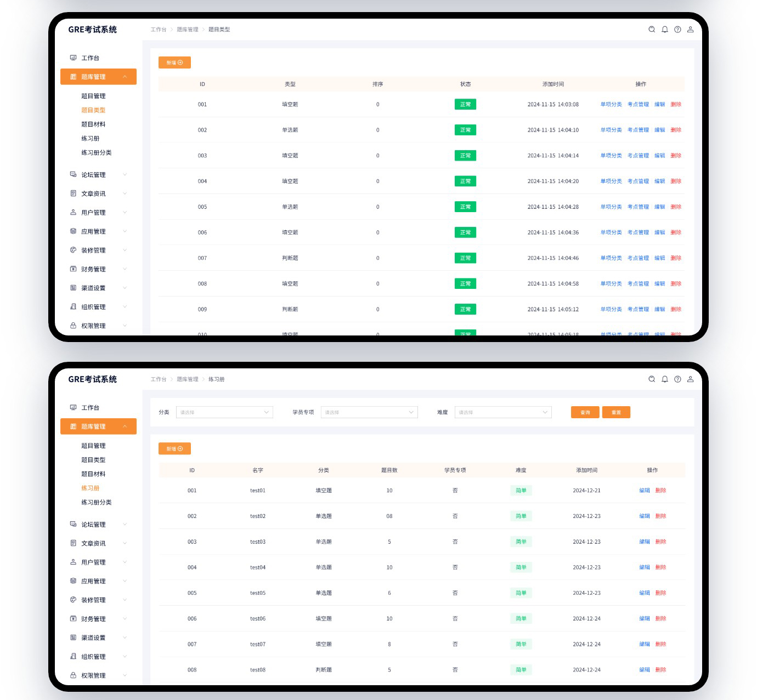Click the search icon in the 题目类型 page header
Viewport: 757px width, 700px height.
pyautogui.click(x=652, y=30)
